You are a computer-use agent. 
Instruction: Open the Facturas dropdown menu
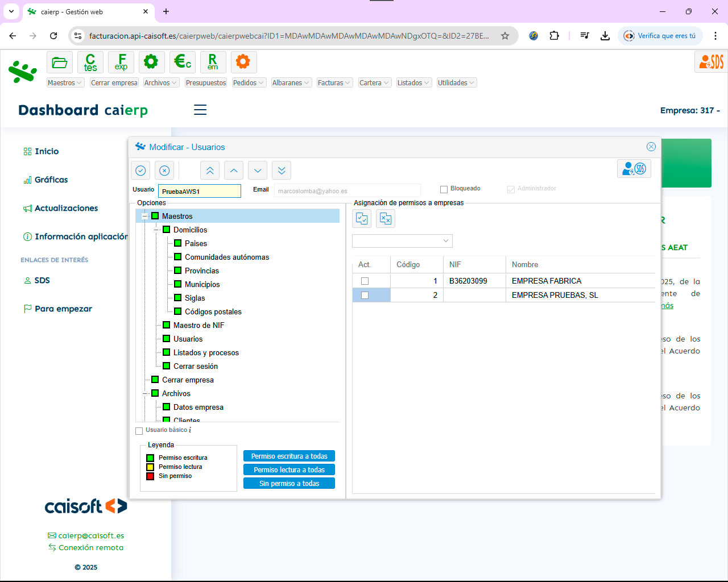click(x=334, y=83)
